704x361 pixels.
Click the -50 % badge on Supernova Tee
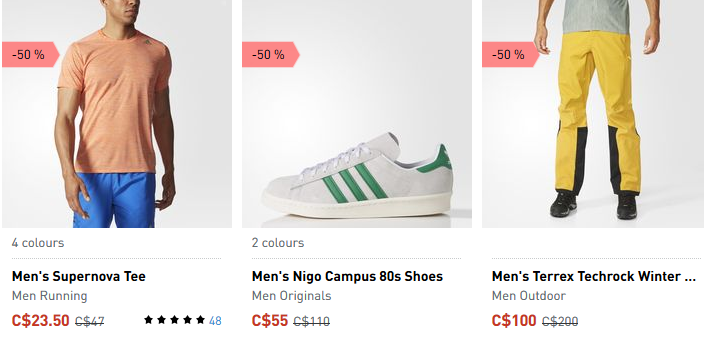pyautogui.click(x=31, y=55)
